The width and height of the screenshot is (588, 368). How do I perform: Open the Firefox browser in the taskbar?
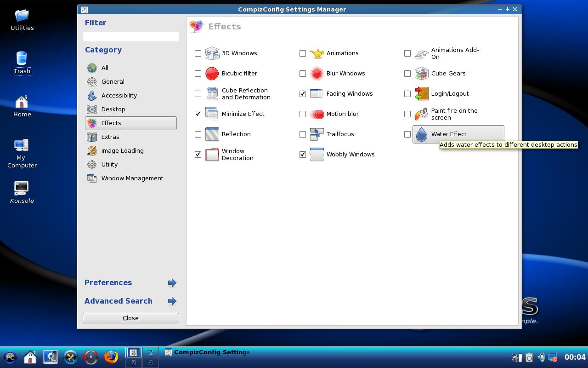click(x=111, y=357)
